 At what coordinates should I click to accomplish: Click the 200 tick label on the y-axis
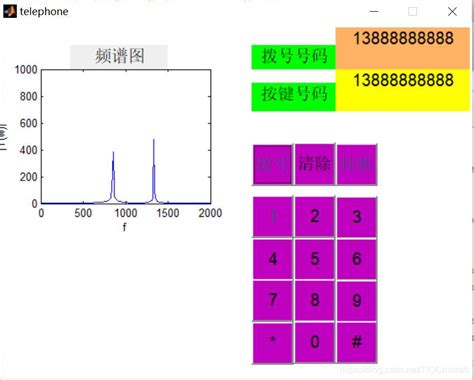tap(29, 177)
